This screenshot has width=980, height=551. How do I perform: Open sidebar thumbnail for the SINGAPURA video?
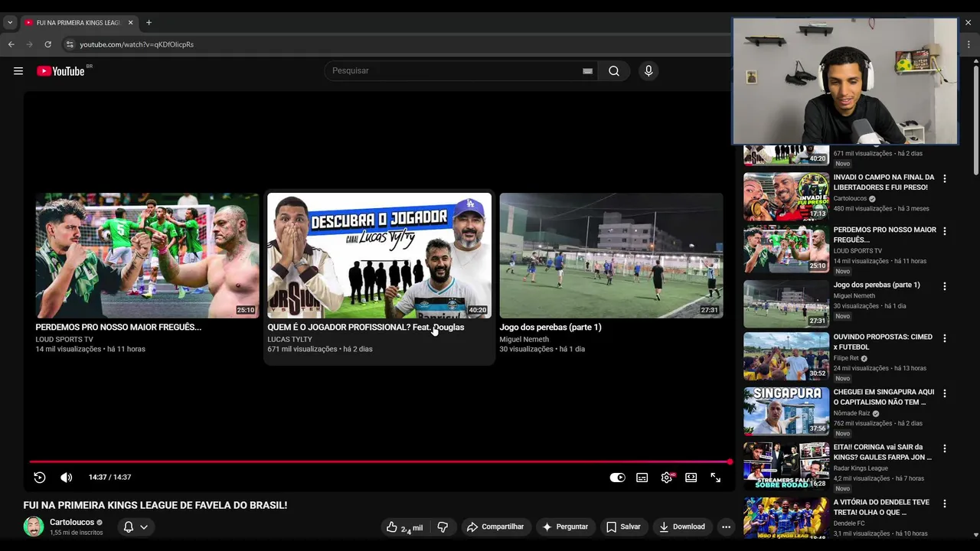pyautogui.click(x=786, y=412)
